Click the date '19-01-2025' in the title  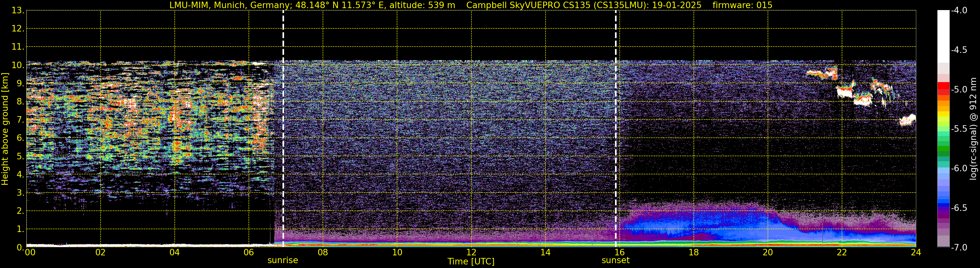677,5
